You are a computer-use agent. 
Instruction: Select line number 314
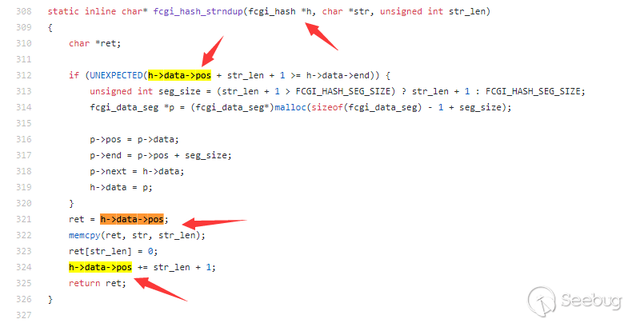(x=24, y=107)
